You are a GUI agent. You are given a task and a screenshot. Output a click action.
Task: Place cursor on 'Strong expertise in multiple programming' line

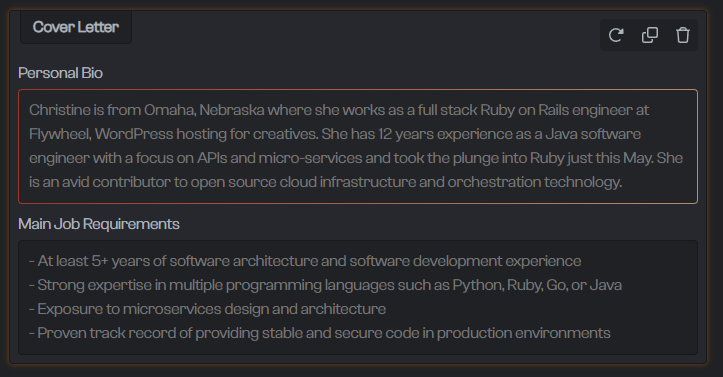pos(325,285)
